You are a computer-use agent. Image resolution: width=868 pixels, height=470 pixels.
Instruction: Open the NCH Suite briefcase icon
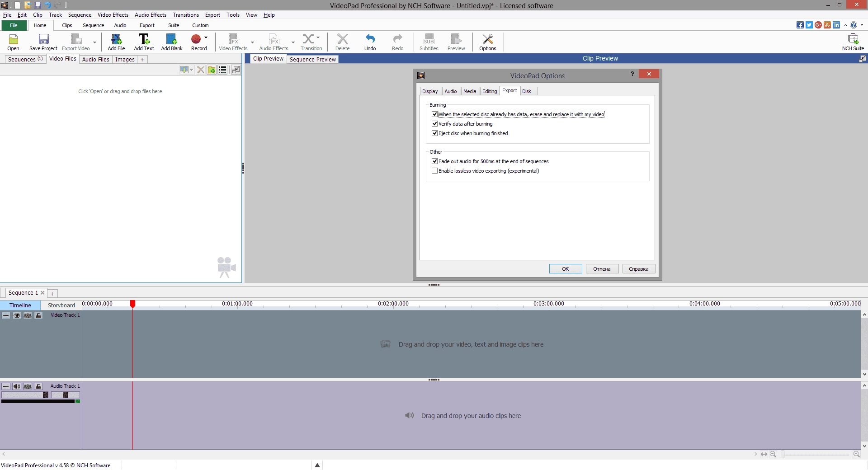click(853, 39)
